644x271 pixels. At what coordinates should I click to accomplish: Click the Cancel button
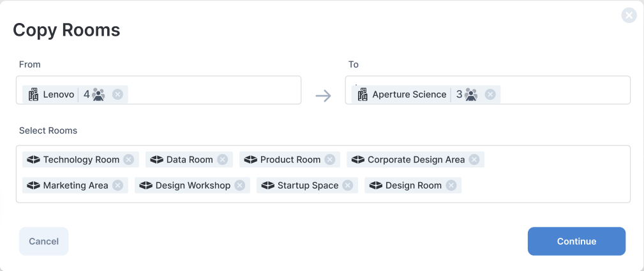[x=43, y=242]
